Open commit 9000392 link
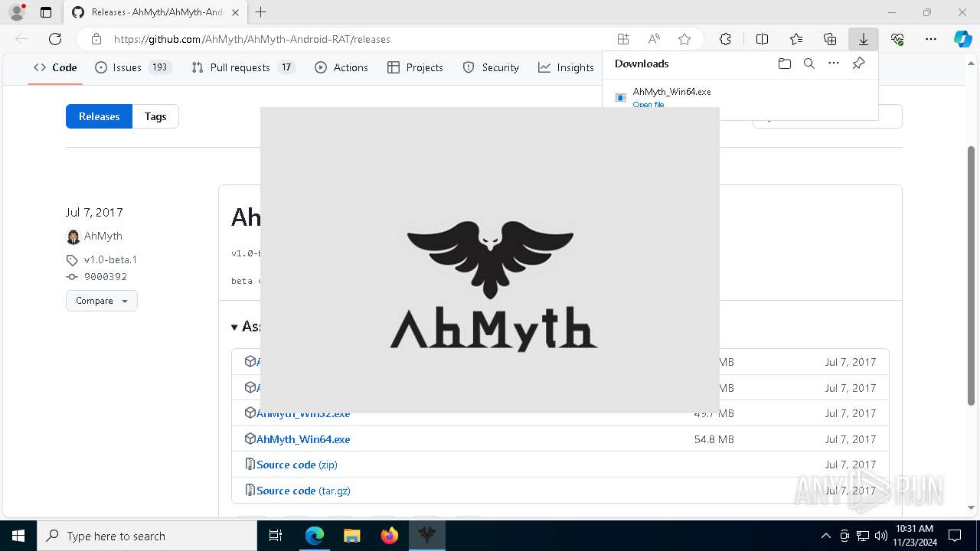Image resolution: width=980 pixels, height=551 pixels. pyautogui.click(x=106, y=277)
